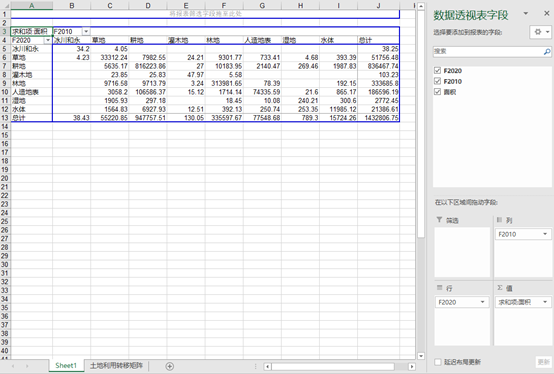
Task: Uncheck the F2010 field checkbox
Action: click(x=437, y=81)
